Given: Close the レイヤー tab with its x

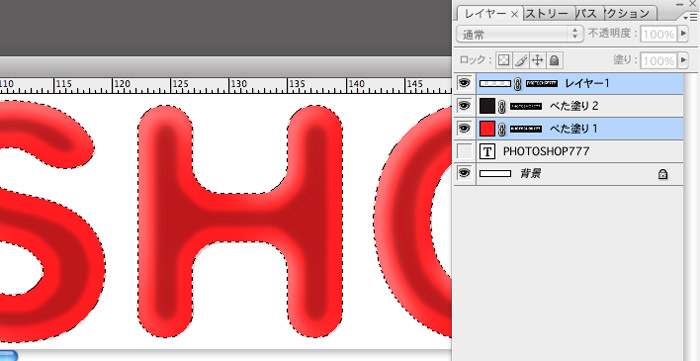Looking at the screenshot, I should coord(514,14).
